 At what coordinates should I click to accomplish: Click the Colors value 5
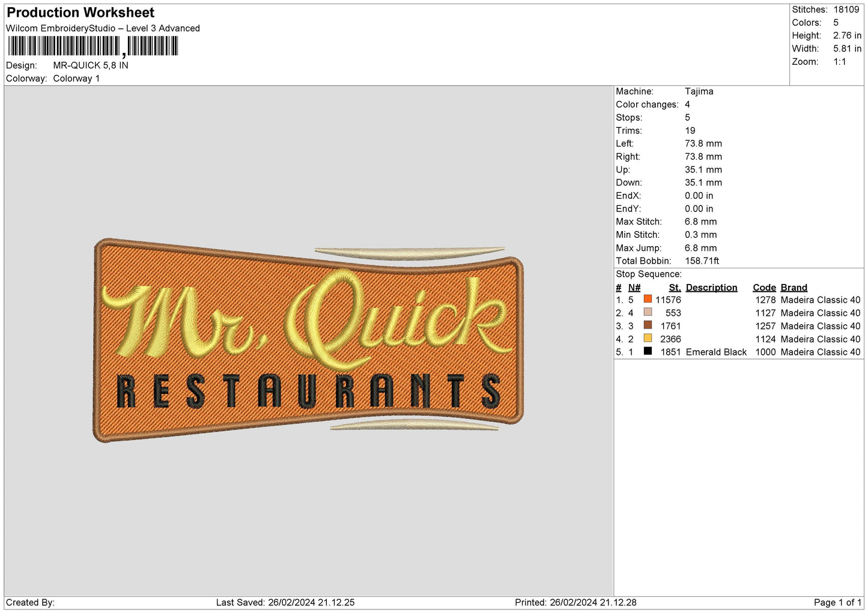836,23
